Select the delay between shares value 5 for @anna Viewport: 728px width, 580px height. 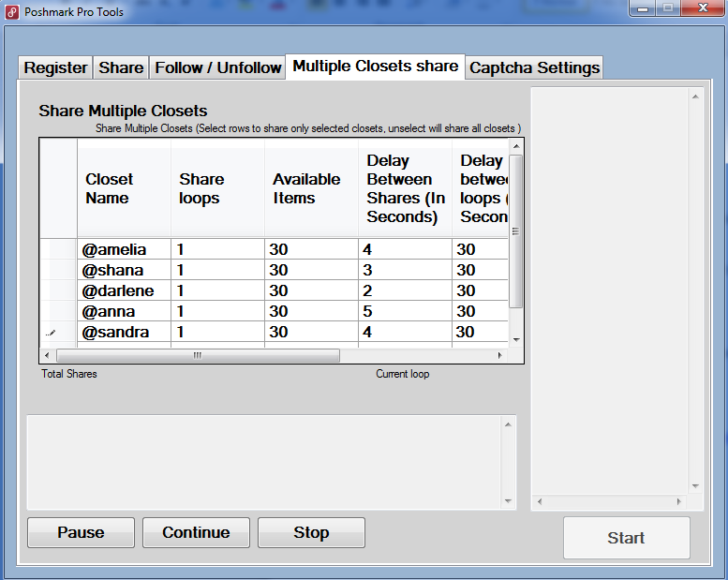406,311
